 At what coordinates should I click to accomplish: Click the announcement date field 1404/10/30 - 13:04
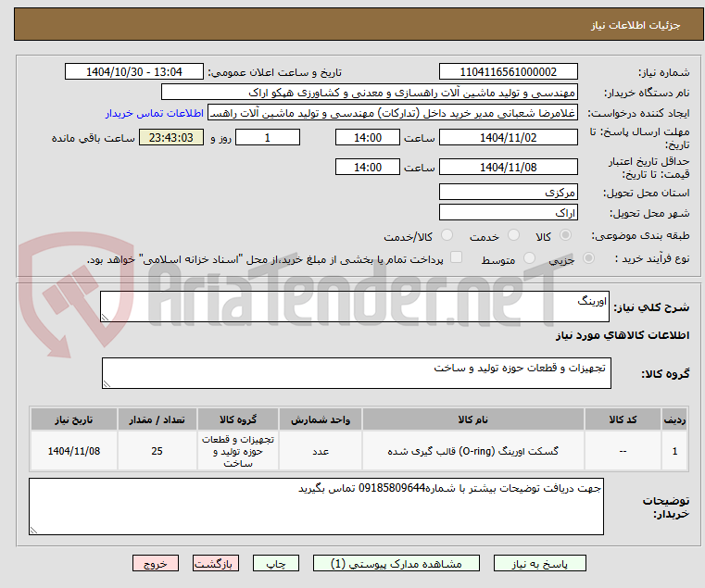pyautogui.click(x=134, y=72)
